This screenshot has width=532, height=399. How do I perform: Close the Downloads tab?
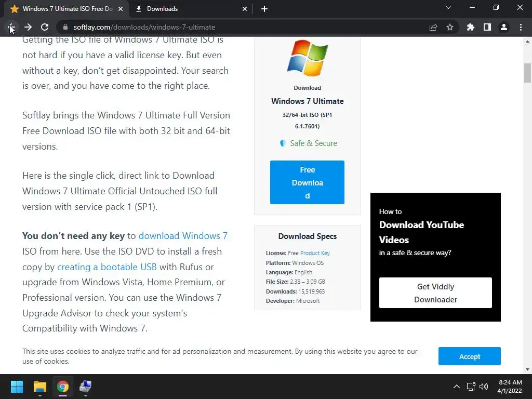[245, 9]
